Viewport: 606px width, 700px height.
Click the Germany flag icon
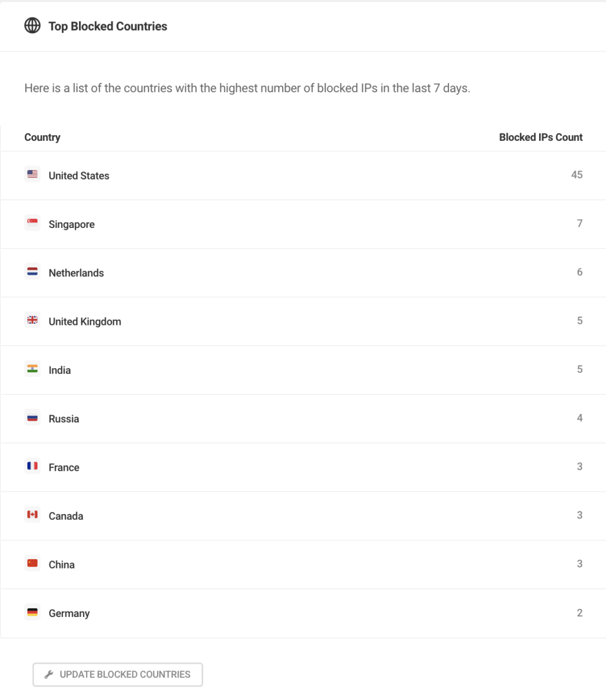32,612
